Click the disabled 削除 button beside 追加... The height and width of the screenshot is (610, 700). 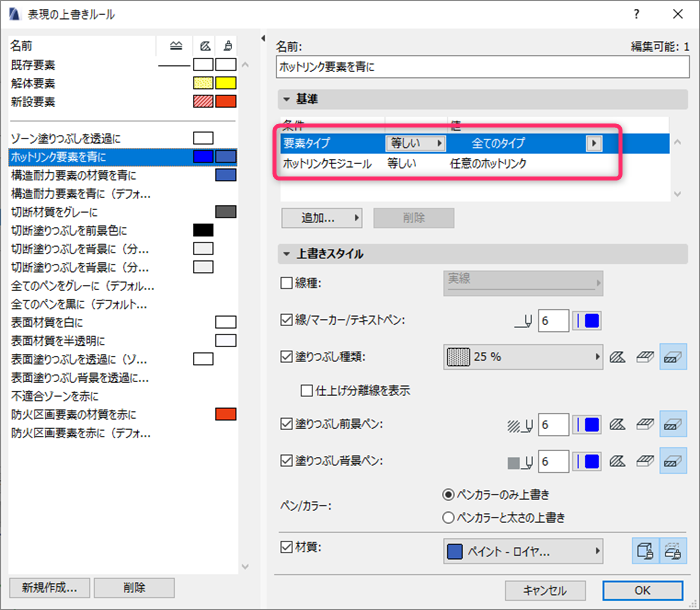point(414,218)
